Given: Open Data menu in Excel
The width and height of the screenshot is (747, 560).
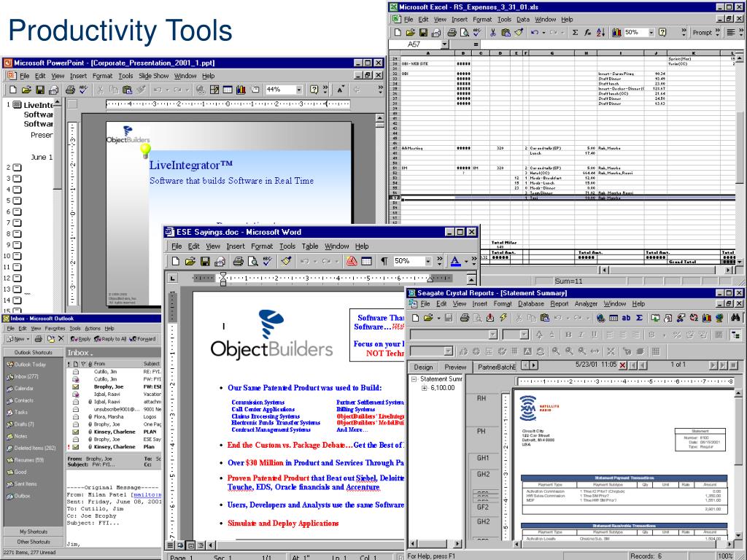Looking at the screenshot, I should (523, 20).
